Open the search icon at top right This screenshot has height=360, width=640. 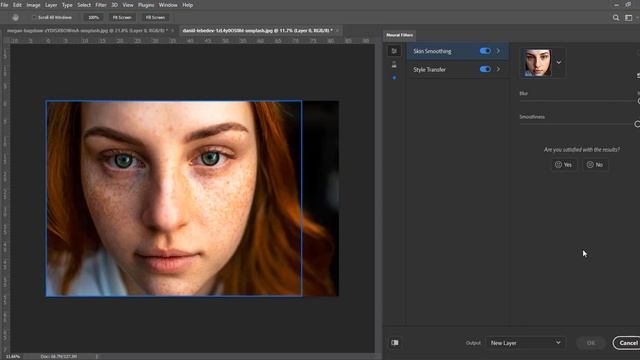(x=616, y=18)
